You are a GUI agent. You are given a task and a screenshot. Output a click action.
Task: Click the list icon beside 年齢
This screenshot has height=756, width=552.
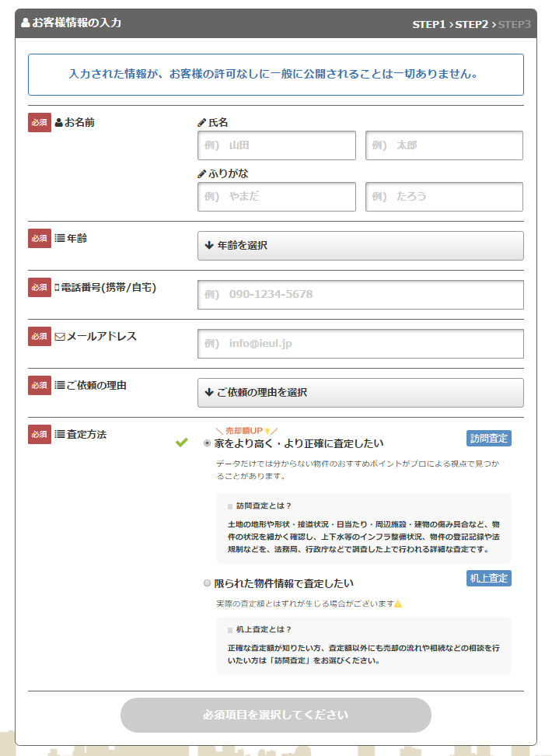[60, 238]
